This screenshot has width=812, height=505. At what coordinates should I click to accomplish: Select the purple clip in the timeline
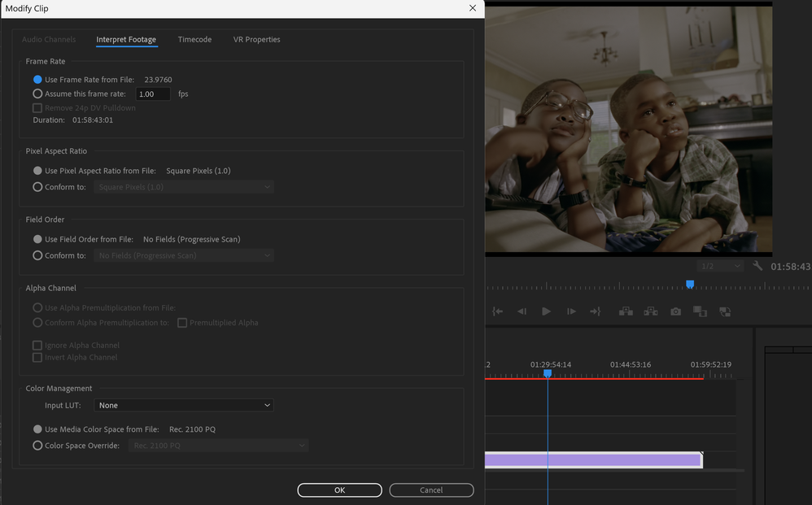coord(593,459)
